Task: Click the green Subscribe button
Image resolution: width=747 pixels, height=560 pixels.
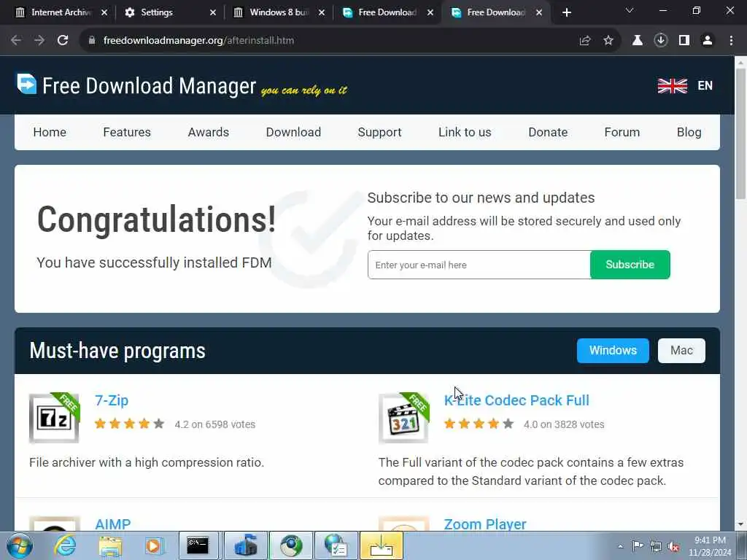Action: coord(630,265)
